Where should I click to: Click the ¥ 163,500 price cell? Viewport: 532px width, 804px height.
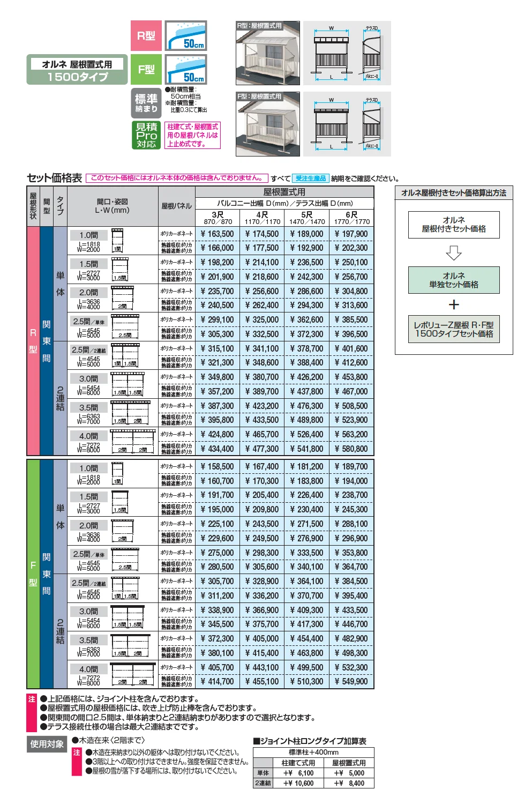(x=218, y=234)
